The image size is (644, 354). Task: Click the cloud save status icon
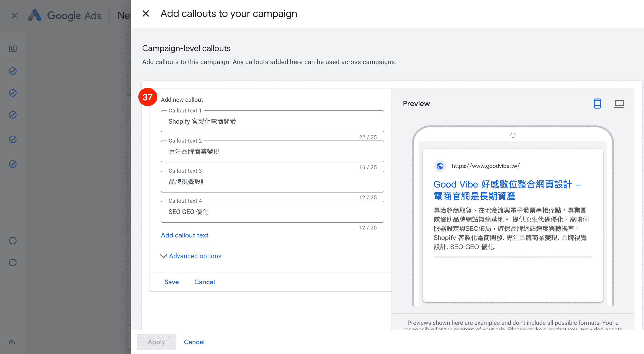tap(12, 342)
